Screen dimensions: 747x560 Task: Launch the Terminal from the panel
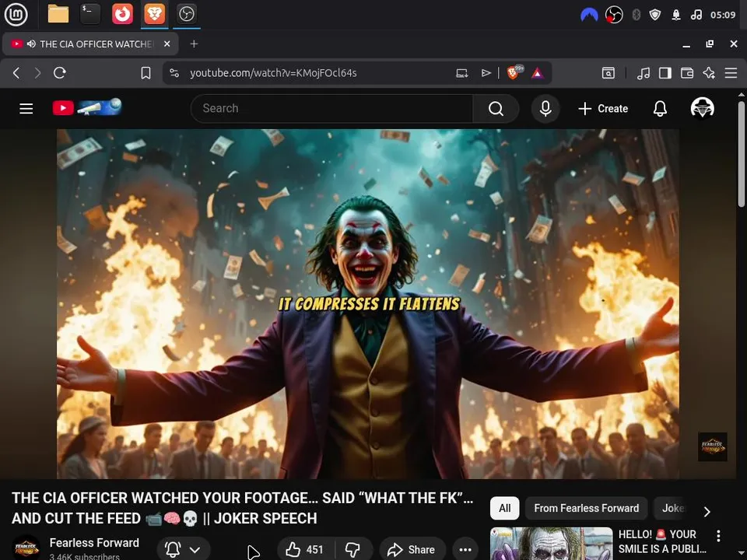(x=90, y=14)
